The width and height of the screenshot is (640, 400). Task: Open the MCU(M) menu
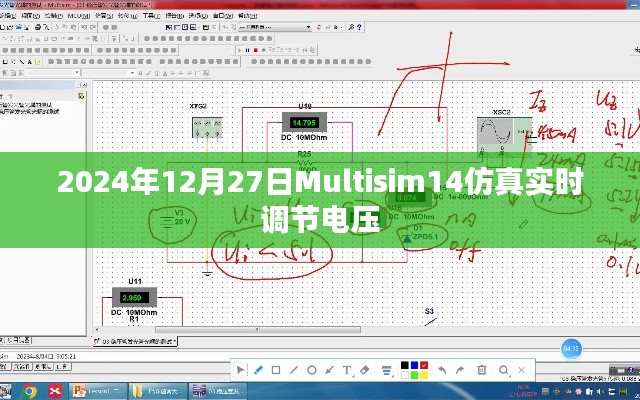pos(79,16)
